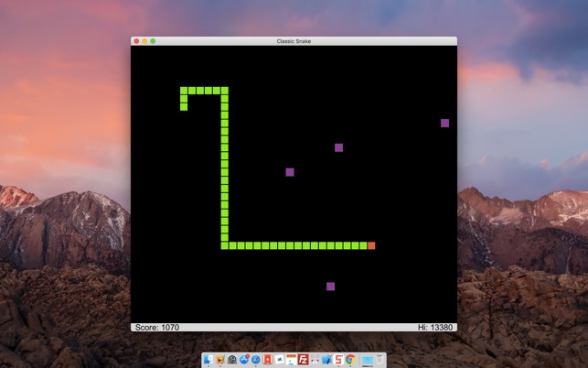Open FileZilla from the dock
Image resolution: width=588 pixels, height=368 pixels.
[x=303, y=360]
